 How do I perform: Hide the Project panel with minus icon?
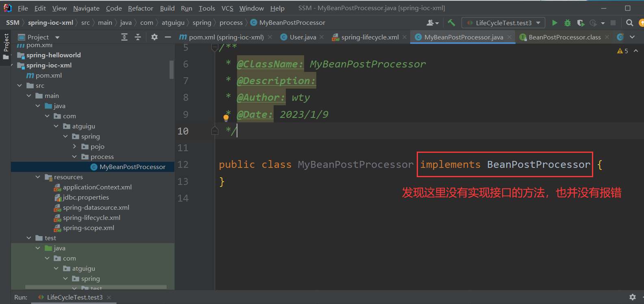(168, 37)
